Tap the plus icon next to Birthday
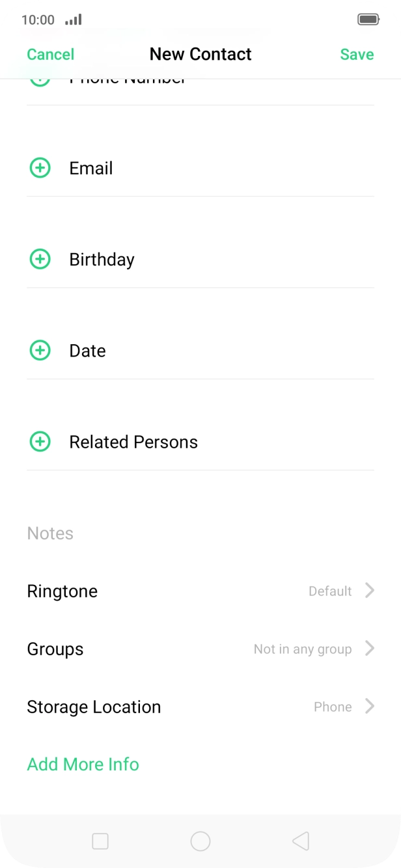The height and width of the screenshot is (868, 401). [x=40, y=259]
